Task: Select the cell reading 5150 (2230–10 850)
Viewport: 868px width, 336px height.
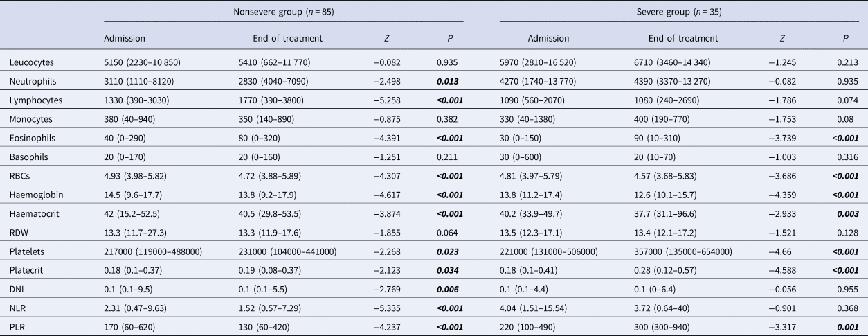Action: pos(142,63)
